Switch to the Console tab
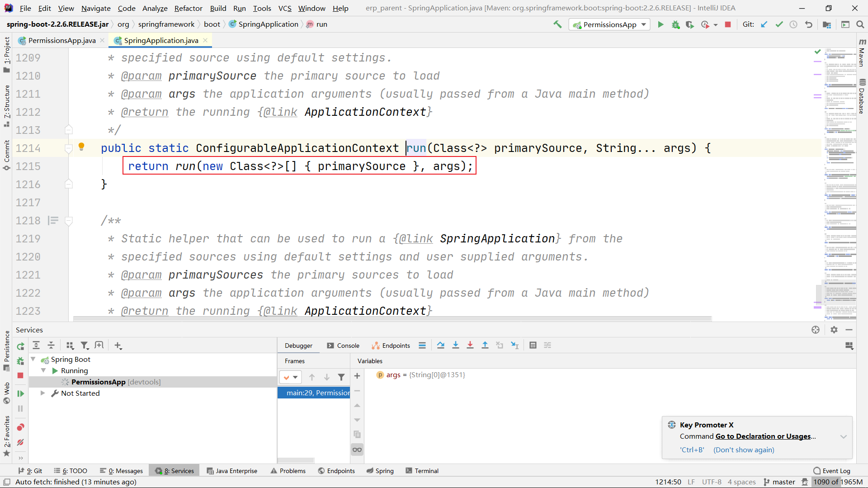Viewport: 868px width, 488px height. click(343, 346)
